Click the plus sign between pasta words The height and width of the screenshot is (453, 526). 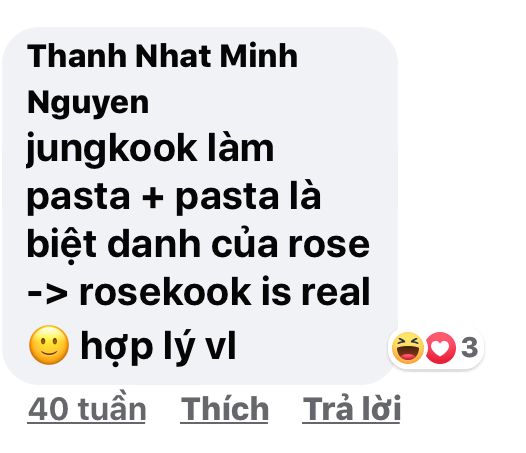pos(153,198)
